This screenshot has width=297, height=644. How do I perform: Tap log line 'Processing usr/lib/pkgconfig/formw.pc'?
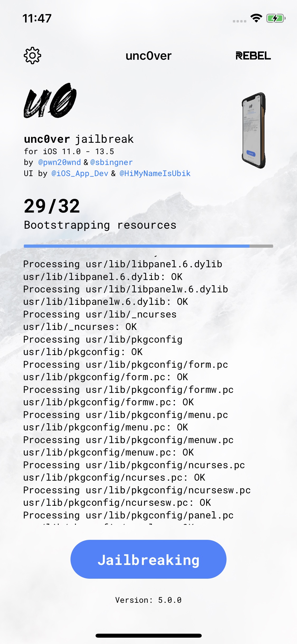(128, 390)
